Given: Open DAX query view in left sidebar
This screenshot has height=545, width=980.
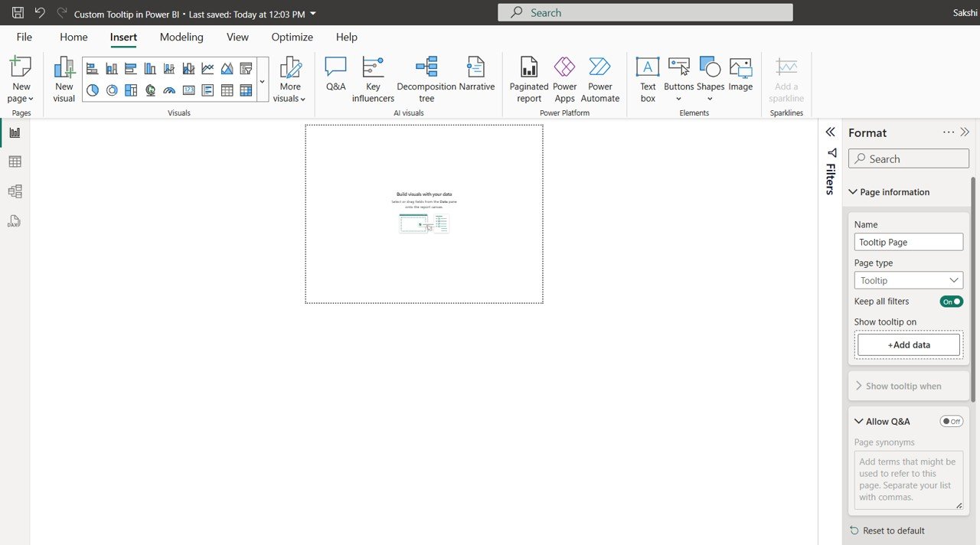Looking at the screenshot, I should pos(15,221).
